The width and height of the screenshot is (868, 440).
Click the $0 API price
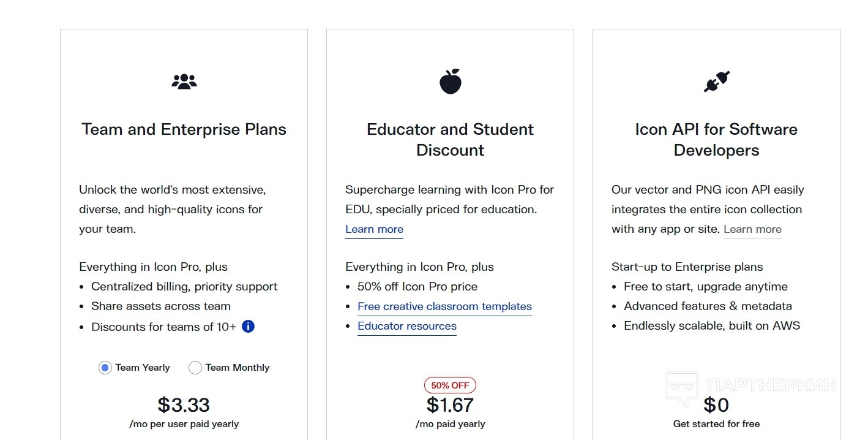[x=716, y=405]
